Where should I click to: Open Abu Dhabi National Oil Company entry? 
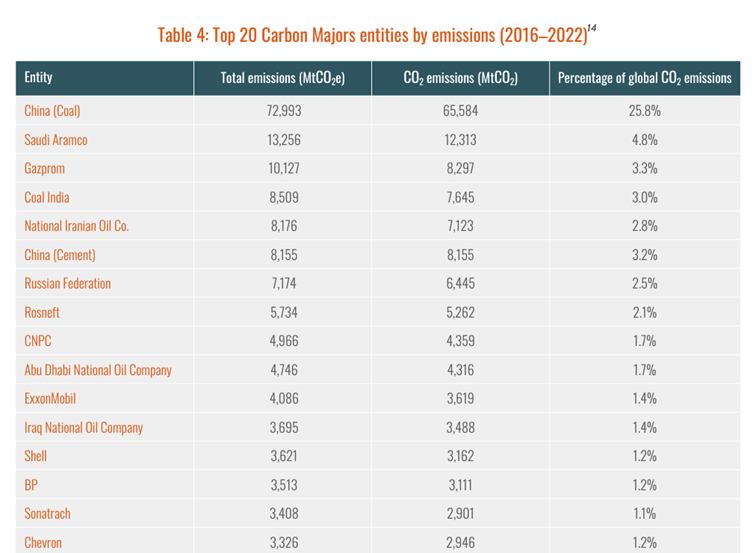click(98, 370)
